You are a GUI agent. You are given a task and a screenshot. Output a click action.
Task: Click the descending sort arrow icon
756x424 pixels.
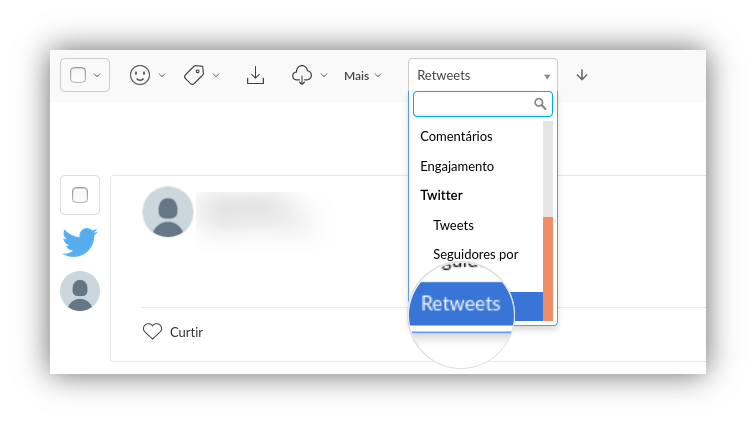click(582, 75)
